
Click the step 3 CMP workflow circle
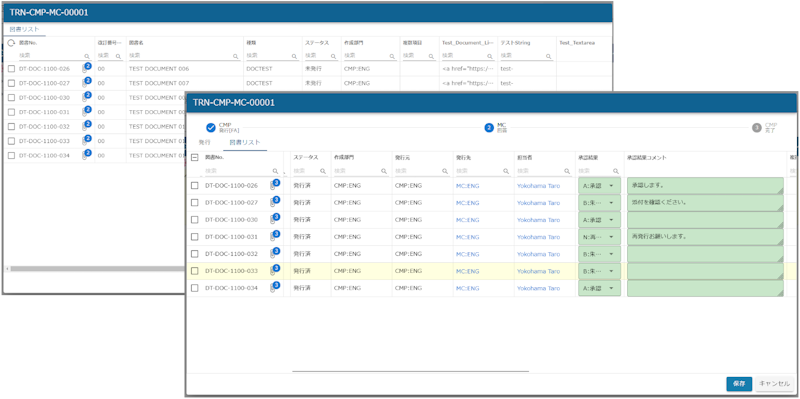click(757, 128)
